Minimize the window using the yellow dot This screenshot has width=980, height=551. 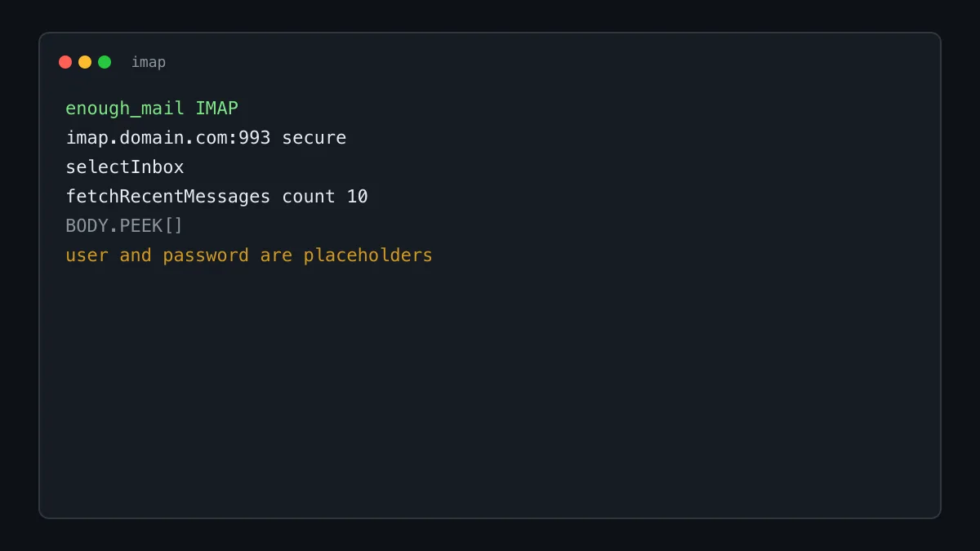coord(85,62)
